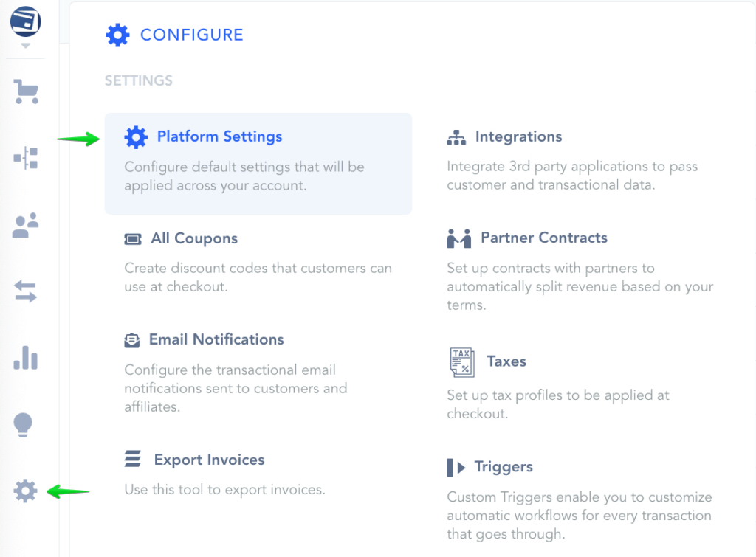The height and width of the screenshot is (557, 756).
Task: Click the account logo at top left
Action: pos(26,21)
